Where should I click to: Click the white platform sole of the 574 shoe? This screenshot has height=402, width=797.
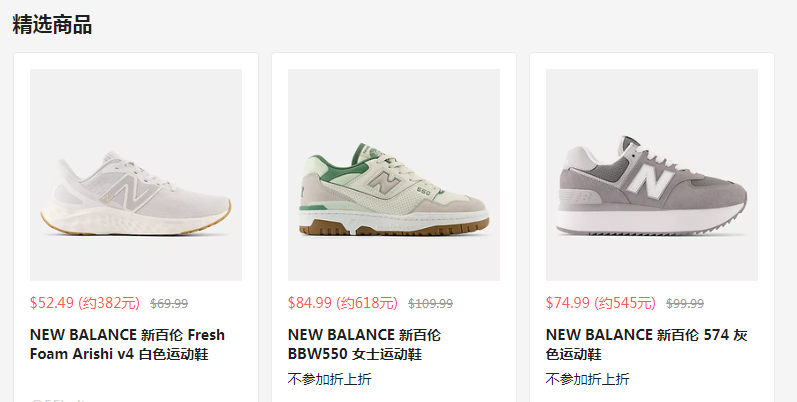(650, 220)
